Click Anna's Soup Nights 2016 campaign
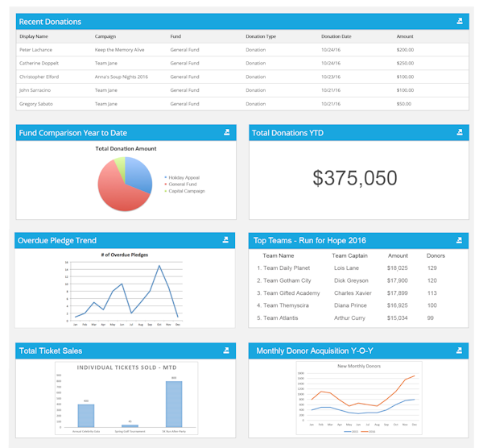Image resolution: width=483 pixels, height=448 pixels. 122,77
